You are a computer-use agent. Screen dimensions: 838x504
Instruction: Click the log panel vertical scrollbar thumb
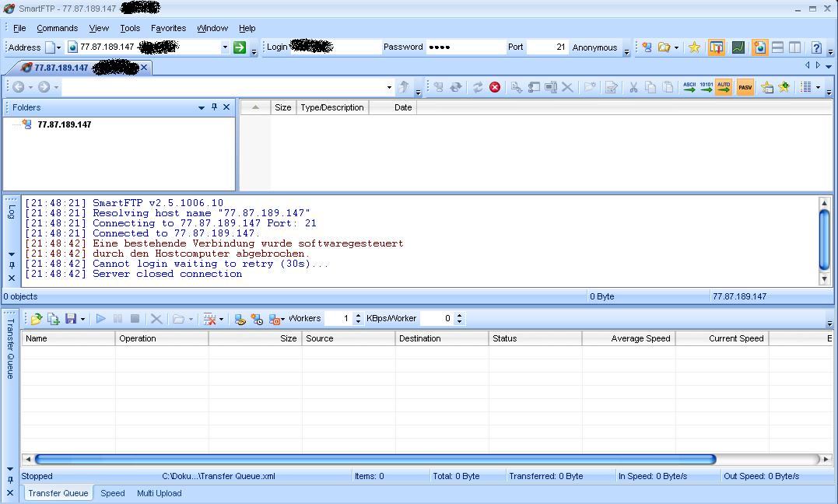[x=824, y=239]
